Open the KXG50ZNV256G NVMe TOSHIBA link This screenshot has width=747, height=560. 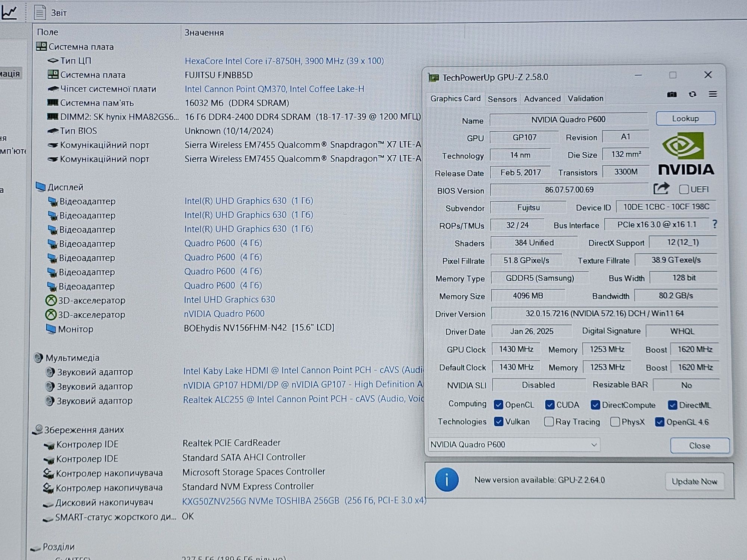click(304, 500)
